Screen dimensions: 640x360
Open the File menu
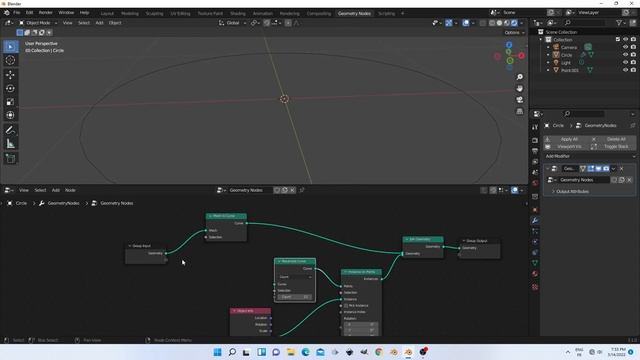17,13
